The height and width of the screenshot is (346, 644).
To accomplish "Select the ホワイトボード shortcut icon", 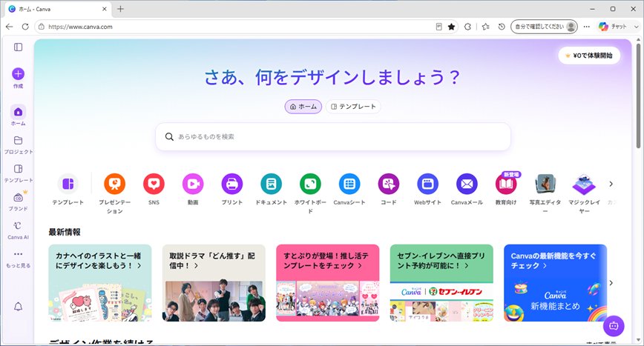I will click(310, 184).
